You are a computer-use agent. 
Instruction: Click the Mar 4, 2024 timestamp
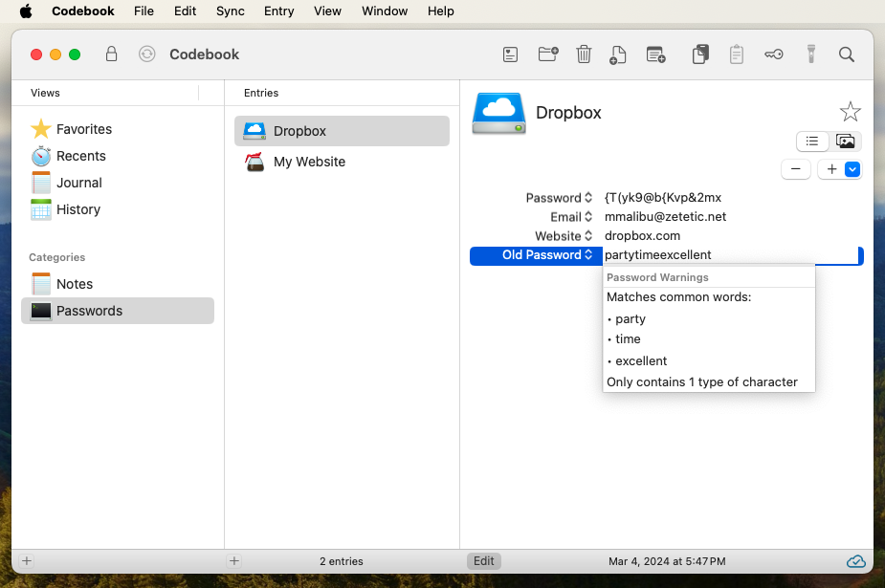click(x=667, y=561)
